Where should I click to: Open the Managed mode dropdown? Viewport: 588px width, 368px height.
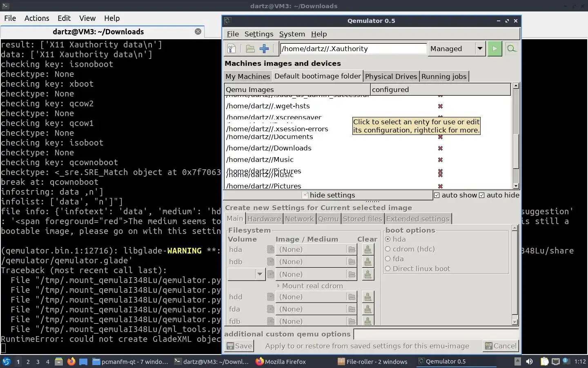(x=457, y=49)
